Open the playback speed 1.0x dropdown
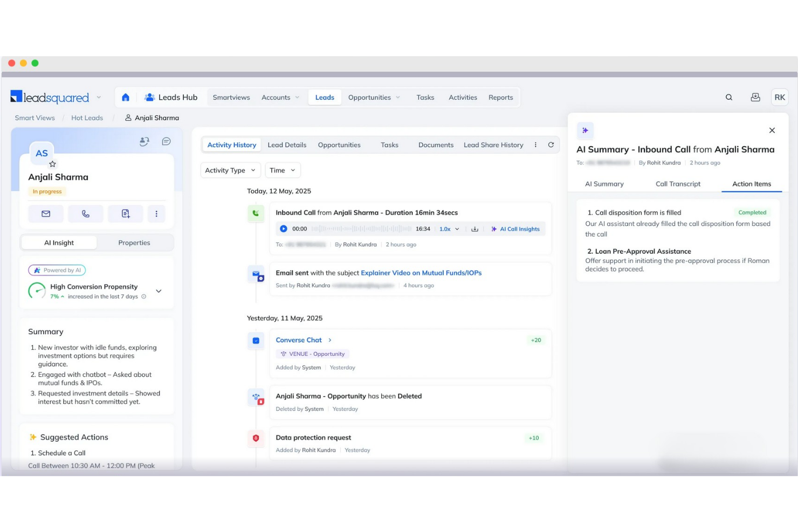The image size is (798, 532). point(449,229)
